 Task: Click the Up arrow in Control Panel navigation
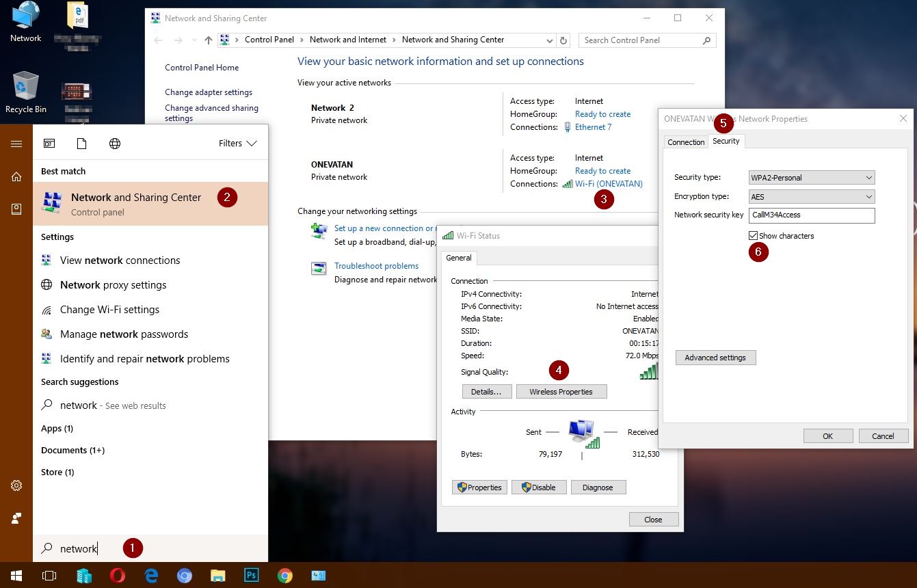(x=209, y=40)
